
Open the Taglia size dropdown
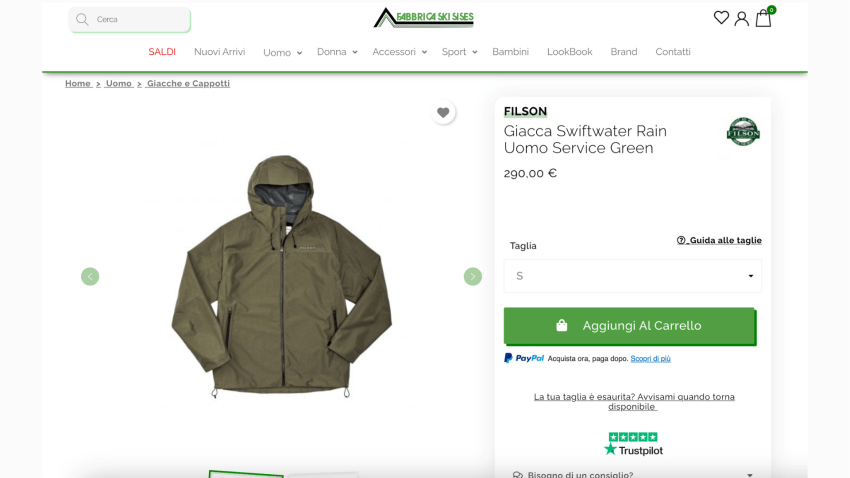(633, 276)
